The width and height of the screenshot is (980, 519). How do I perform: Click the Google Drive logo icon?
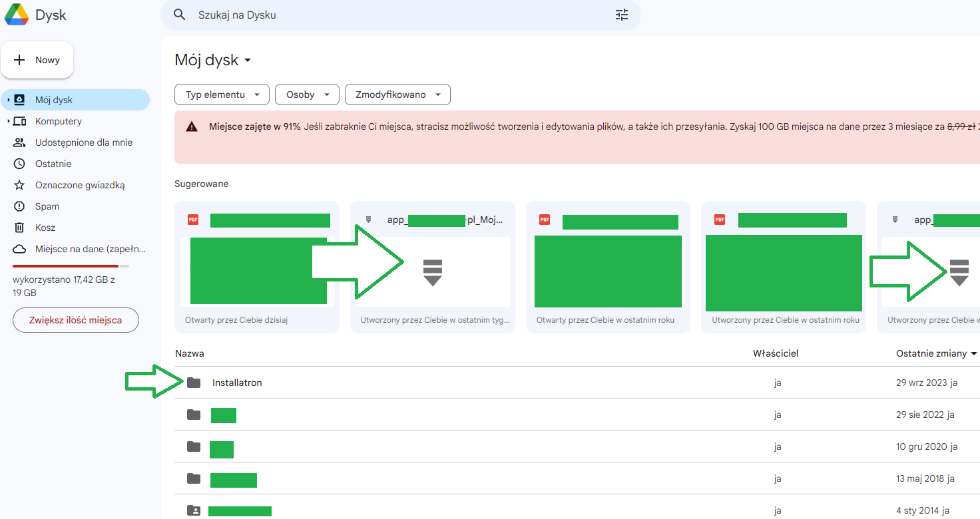click(x=17, y=15)
